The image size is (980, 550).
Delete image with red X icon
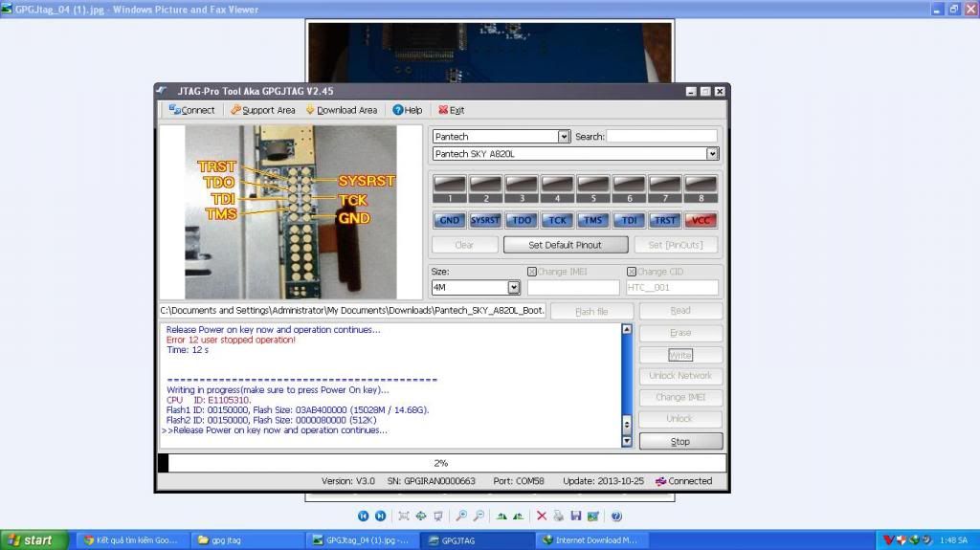[x=542, y=517]
